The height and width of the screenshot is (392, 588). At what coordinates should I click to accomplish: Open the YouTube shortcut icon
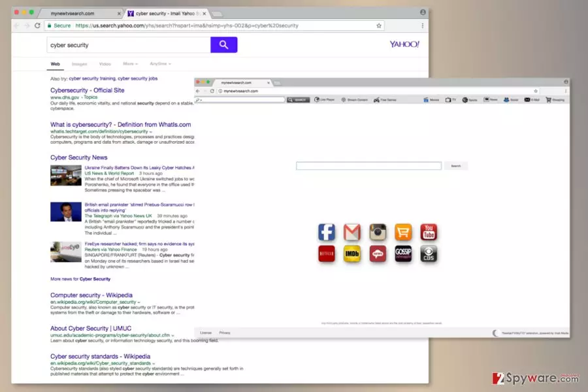tap(429, 232)
